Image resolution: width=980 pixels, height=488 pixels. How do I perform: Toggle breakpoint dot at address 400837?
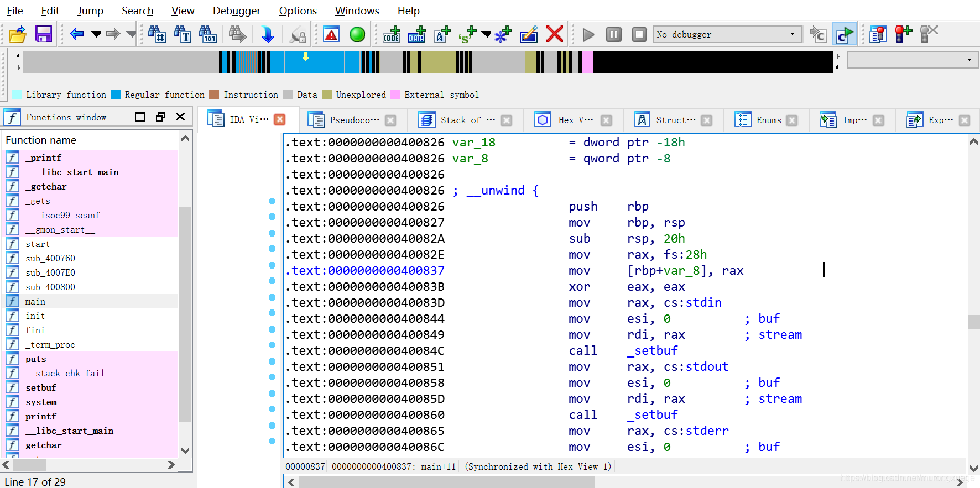click(272, 265)
